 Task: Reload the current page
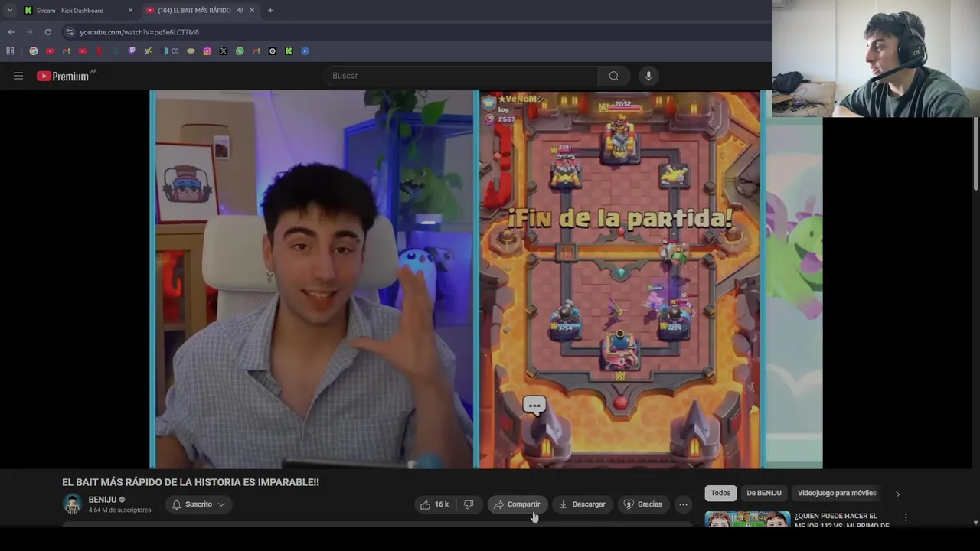(47, 32)
